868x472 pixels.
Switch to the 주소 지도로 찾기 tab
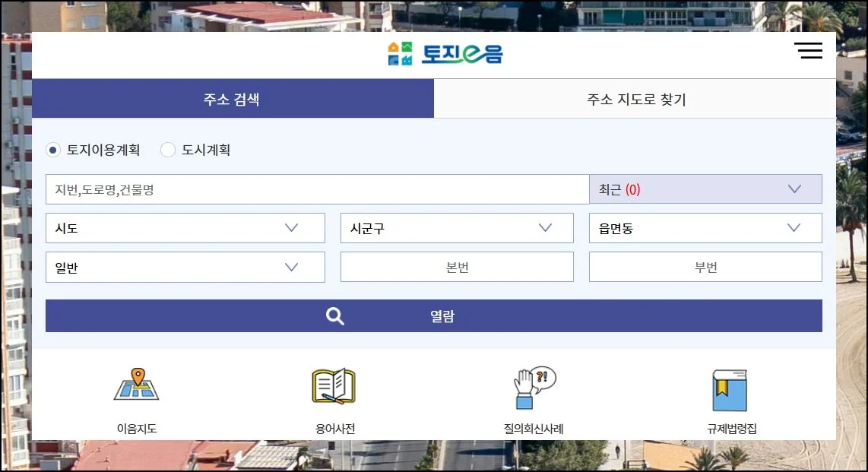[x=635, y=97]
